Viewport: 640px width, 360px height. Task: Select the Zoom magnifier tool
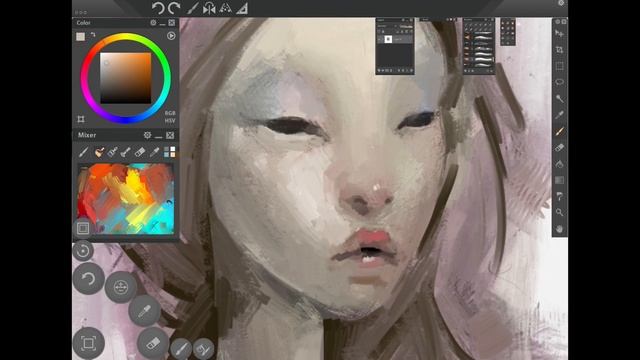tap(560, 213)
